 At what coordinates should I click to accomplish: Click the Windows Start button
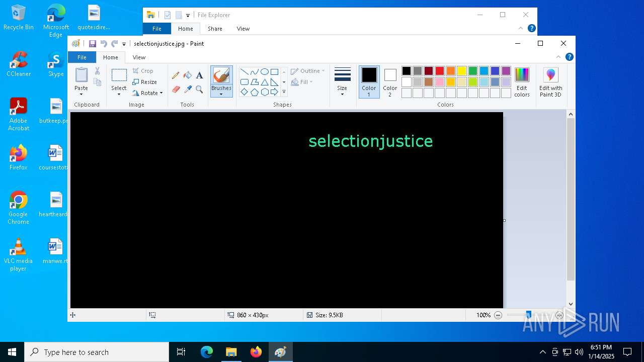[x=12, y=352]
